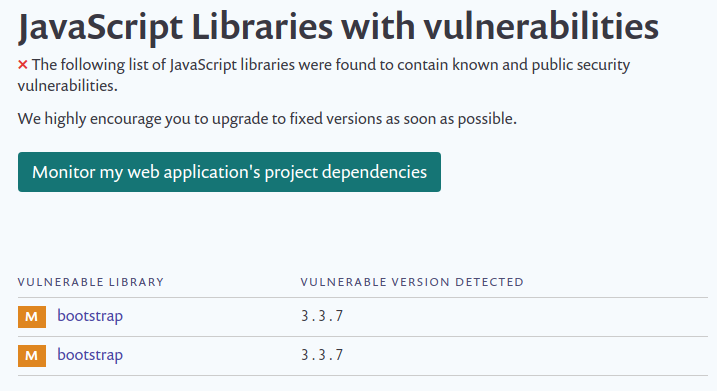
Task: Click the phrase known and public security
Action: [x=541, y=65]
